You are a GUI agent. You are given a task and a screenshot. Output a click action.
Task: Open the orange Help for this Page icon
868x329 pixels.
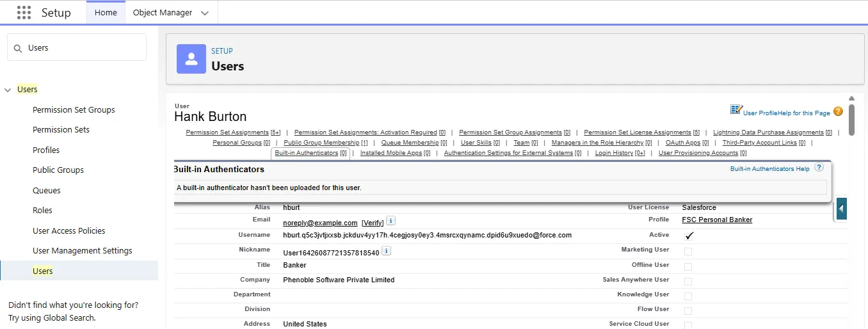pos(838,111)
